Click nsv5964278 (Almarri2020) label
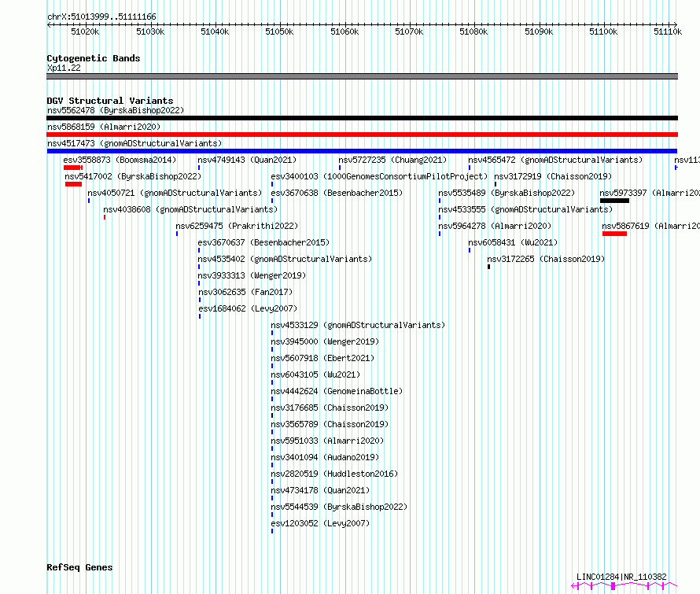This screenshot has height=594, width=700. (495, 226)
